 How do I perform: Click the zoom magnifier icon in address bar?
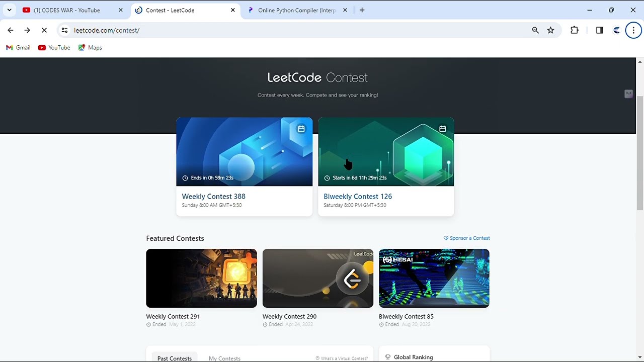[535, 30]
